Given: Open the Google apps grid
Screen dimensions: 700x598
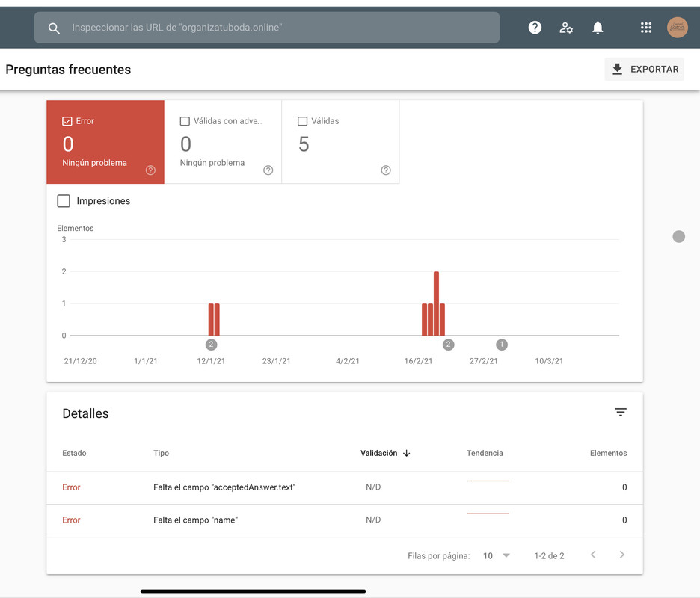Looking at the screenshot, I should click(x=646, y=28).
